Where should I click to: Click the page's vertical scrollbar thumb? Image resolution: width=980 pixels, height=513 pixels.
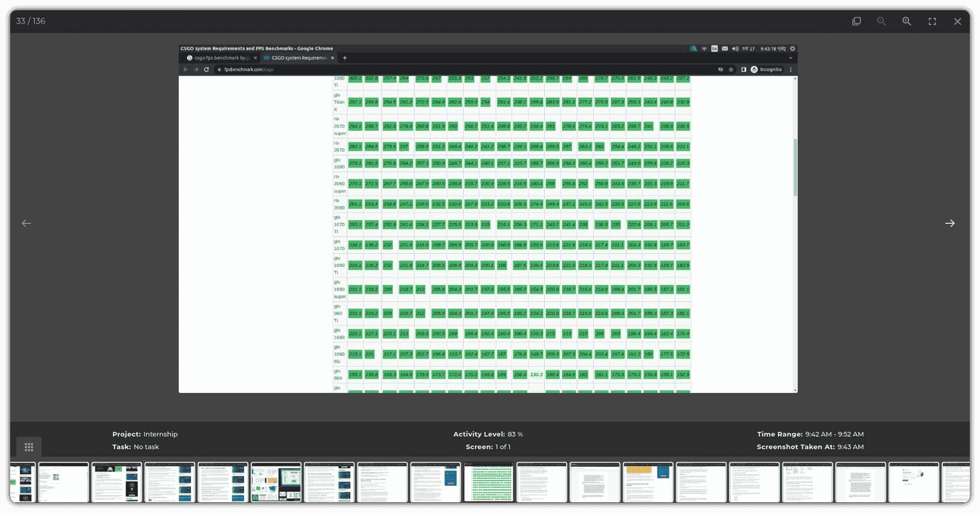click(x=795, y=168)
